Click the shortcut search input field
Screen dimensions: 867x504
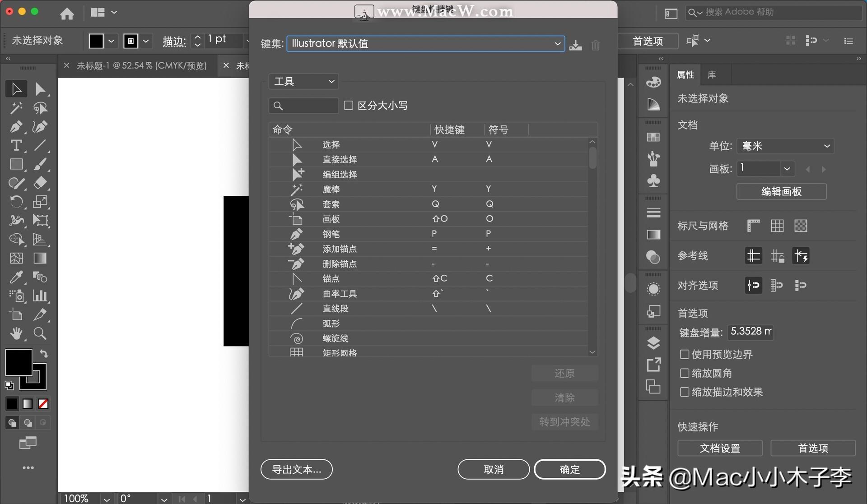(303, 106)
